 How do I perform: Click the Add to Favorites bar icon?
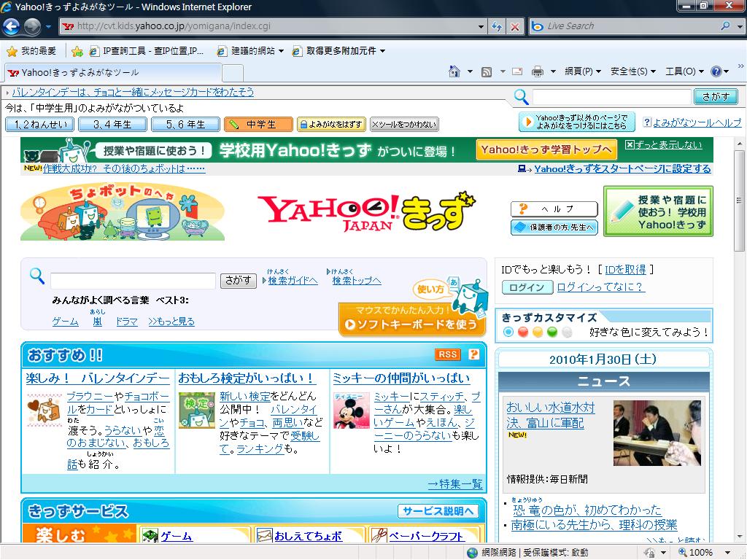(x=77, y=51)
